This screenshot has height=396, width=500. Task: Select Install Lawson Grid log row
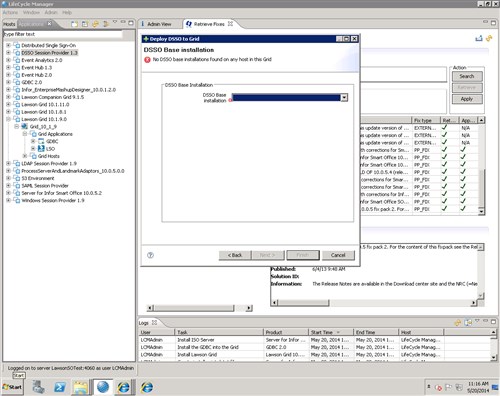click(315, 354)
